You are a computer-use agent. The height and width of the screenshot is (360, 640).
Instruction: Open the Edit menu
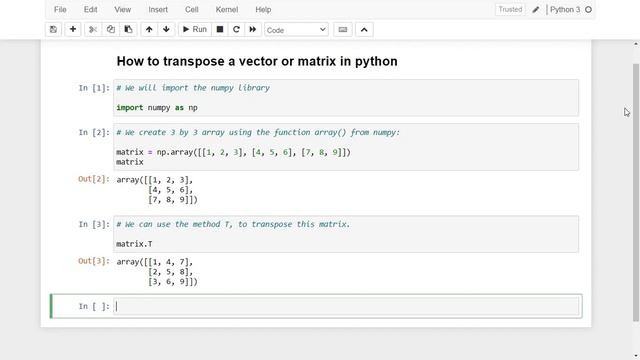coord(90,9)
